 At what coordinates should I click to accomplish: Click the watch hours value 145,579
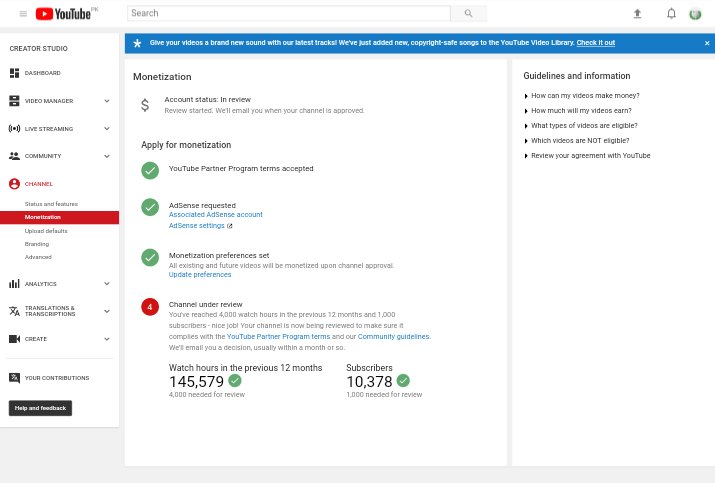[x=197, y=382]
